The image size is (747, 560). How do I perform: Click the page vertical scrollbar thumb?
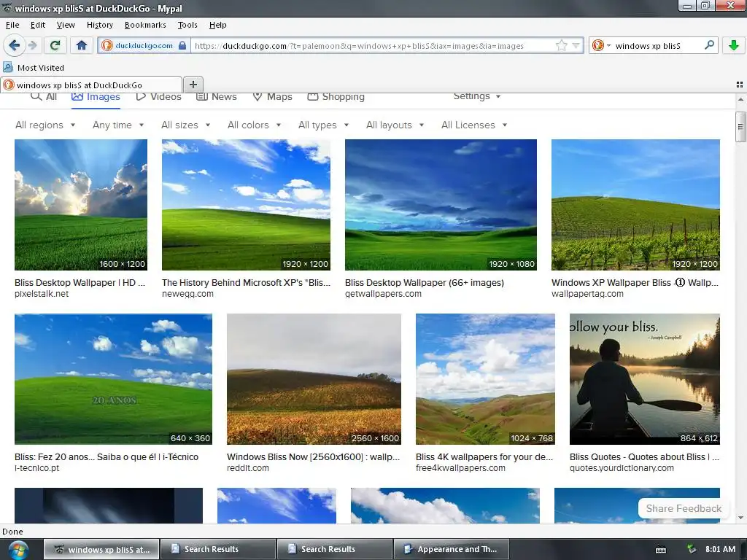point(740,127)
